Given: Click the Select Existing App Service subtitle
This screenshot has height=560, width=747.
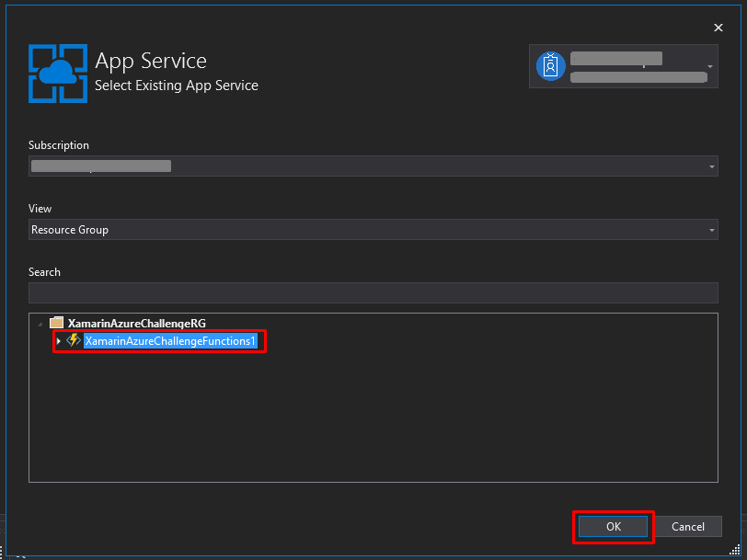Looking at the screenshot, I should [x=177, y=86].
